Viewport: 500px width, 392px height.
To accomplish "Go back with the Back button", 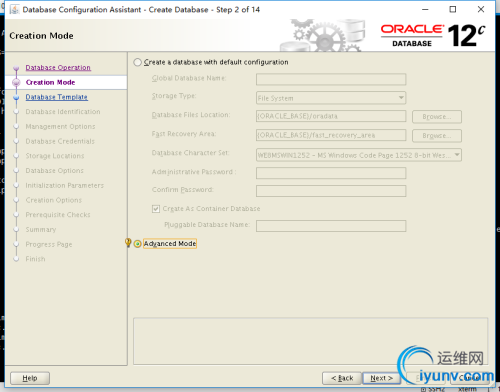I will [x=342, y=378].
